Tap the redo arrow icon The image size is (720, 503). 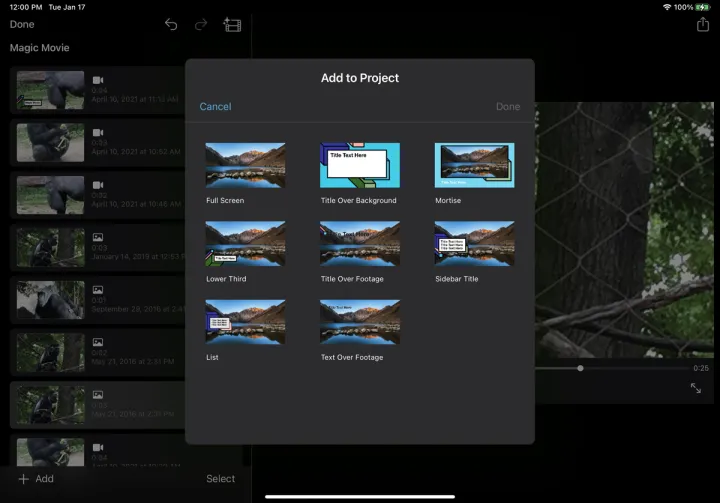(201, 25)
